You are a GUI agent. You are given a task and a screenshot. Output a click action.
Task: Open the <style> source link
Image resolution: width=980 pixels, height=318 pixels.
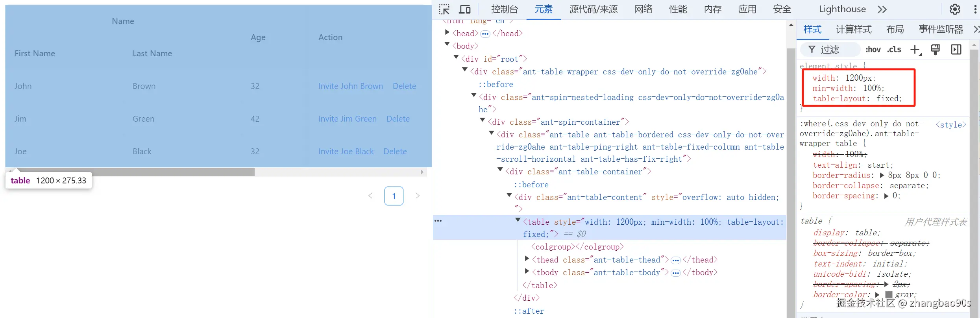(951, 125)
